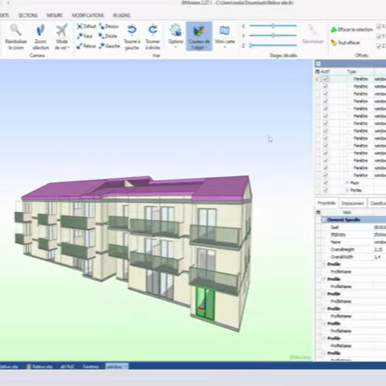Image resolution: width=386 pixels, height=386 pixels.
Task: Toggle the Portes active checkbox
Action: click(325, 190)
